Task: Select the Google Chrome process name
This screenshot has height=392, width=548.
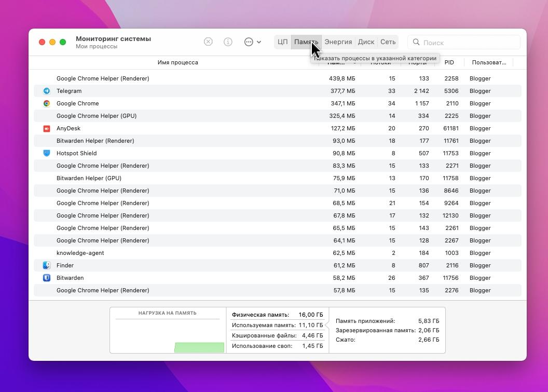Action: tap(78, 103)
